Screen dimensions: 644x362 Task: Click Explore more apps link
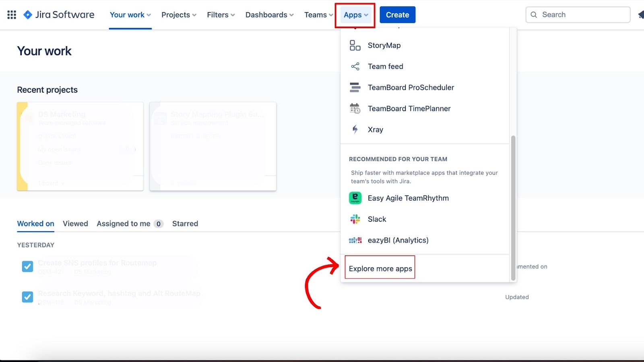380,269
